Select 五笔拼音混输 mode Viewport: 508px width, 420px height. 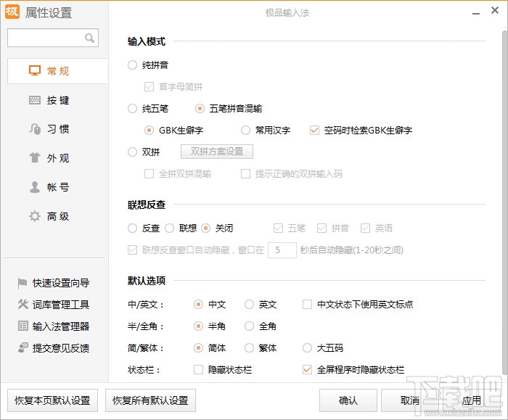[x=200, y=109]
